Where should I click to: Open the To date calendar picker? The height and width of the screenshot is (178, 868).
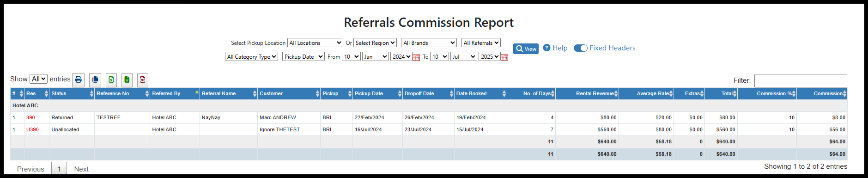504,57
